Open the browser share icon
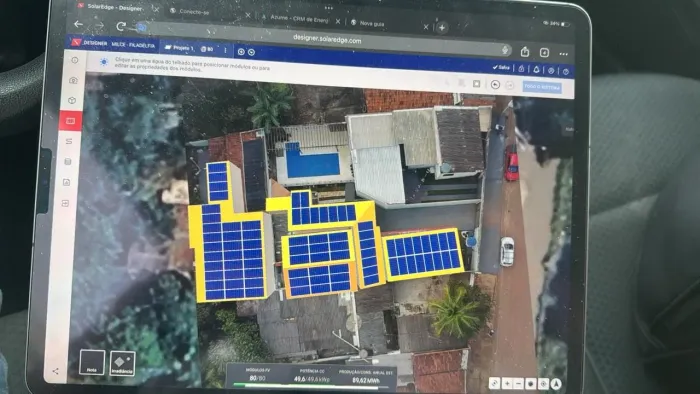The image size is (700, 394). 525,52
